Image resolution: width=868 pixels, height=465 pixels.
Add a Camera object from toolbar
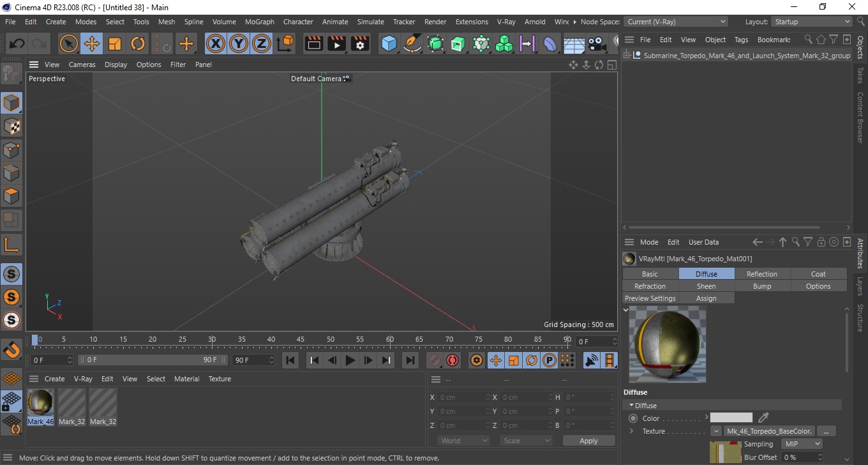(597, 43)
